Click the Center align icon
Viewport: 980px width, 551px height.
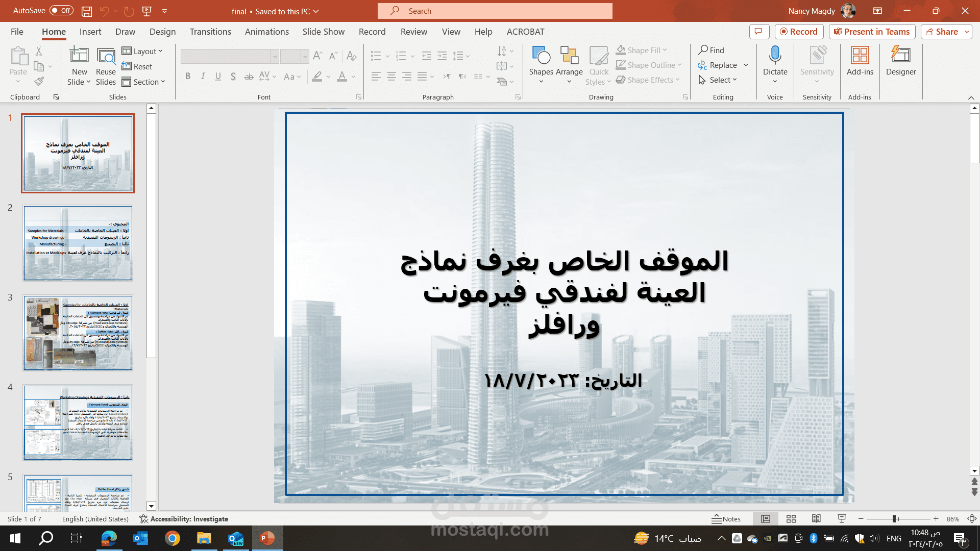click(x=391, y=77)
